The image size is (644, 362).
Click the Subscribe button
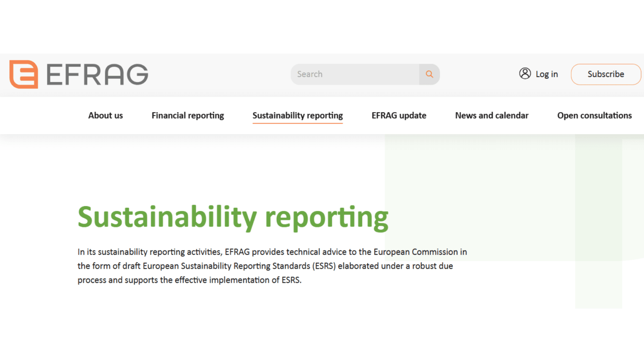point(606,74)
